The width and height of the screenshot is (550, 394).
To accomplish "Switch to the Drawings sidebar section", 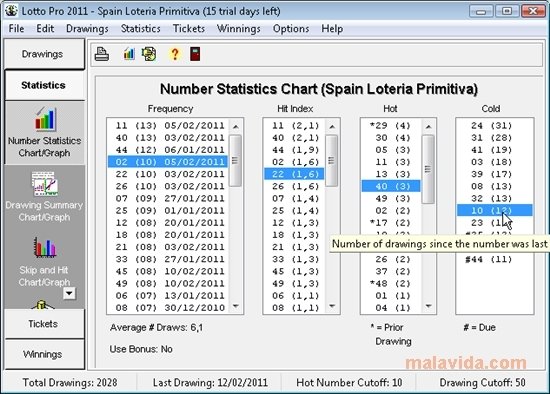I will coord(44,54).
